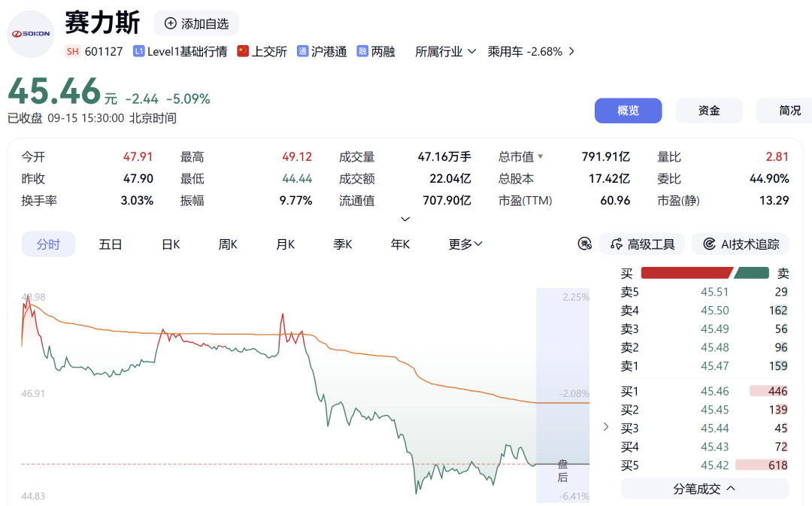Click the 卖3 price 45.49
812x506 pixels.
coord(715,329)
